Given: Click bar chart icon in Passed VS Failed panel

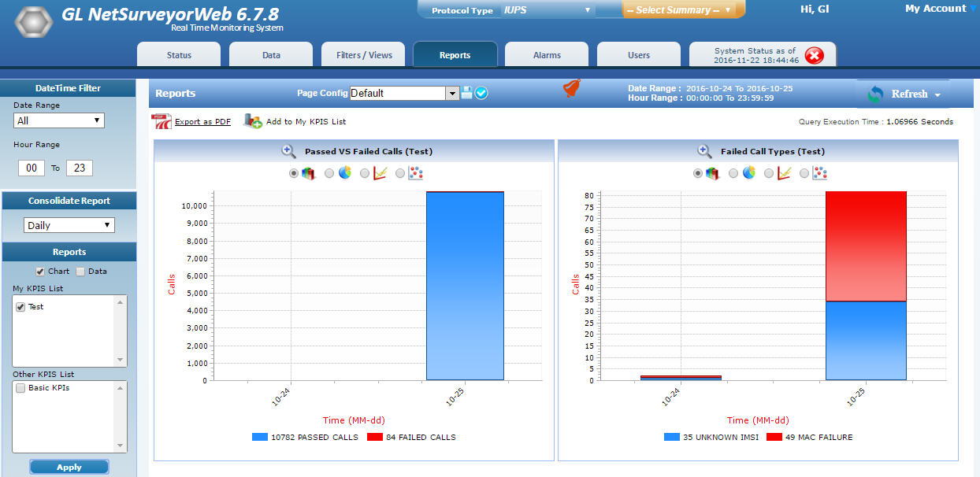Looking at the screenshot, I should (308, 173).
